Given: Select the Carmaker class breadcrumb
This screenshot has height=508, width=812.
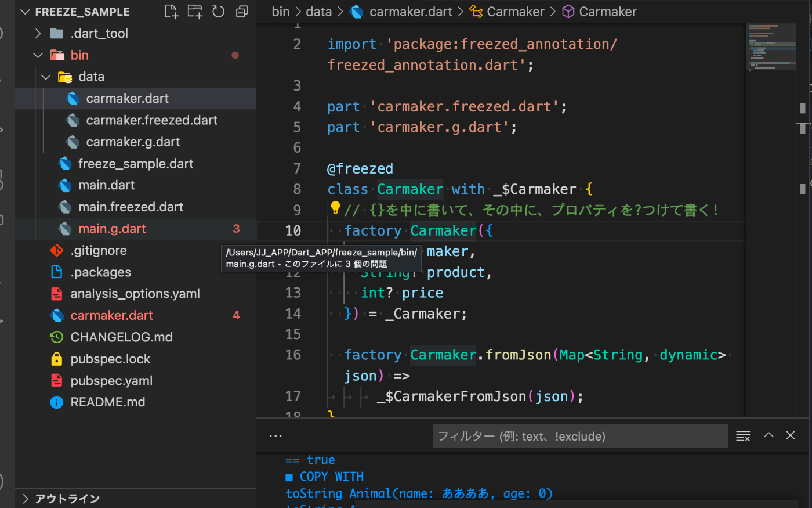Looking at the screenshot, I should coord(507,12).
